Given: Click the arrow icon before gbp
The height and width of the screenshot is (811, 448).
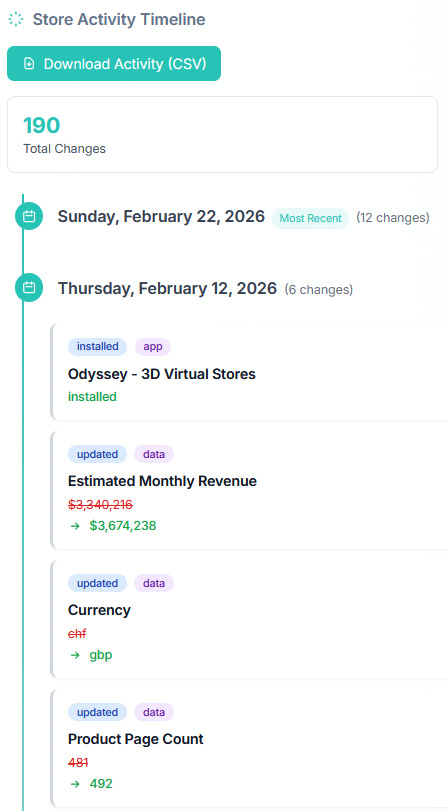Looking at the screenshot, I should click(75, 655).
